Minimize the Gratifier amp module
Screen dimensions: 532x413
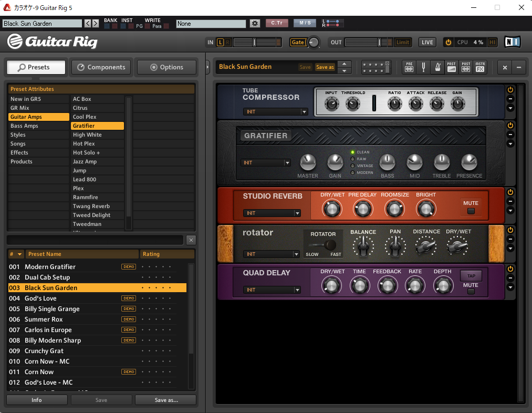click(510, 135)
